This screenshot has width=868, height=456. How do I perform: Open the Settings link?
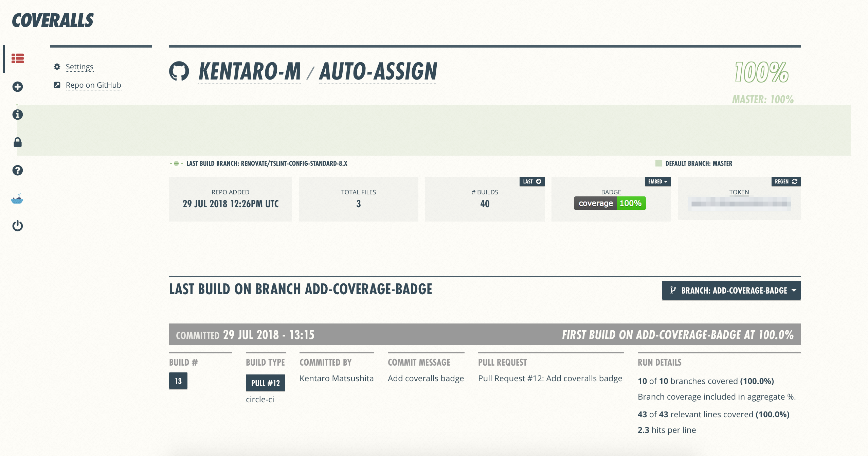pyautogui.click(x=79, y=67)
